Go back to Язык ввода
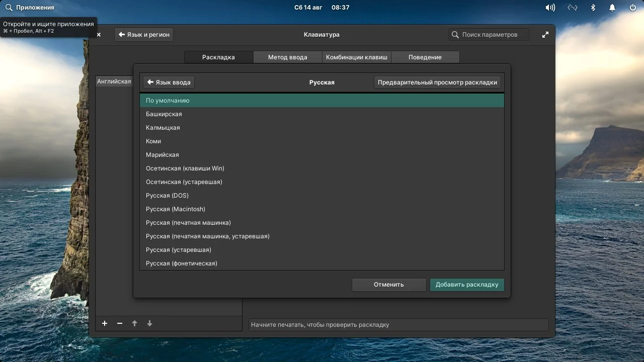644x362 pixels. coord(168,82)
